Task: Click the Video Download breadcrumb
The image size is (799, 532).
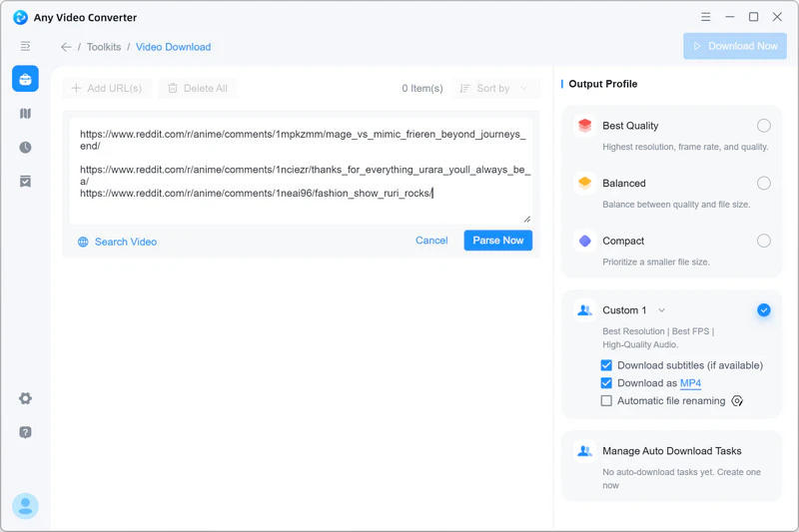Action: pyautogui.click(x=173, y=47)
